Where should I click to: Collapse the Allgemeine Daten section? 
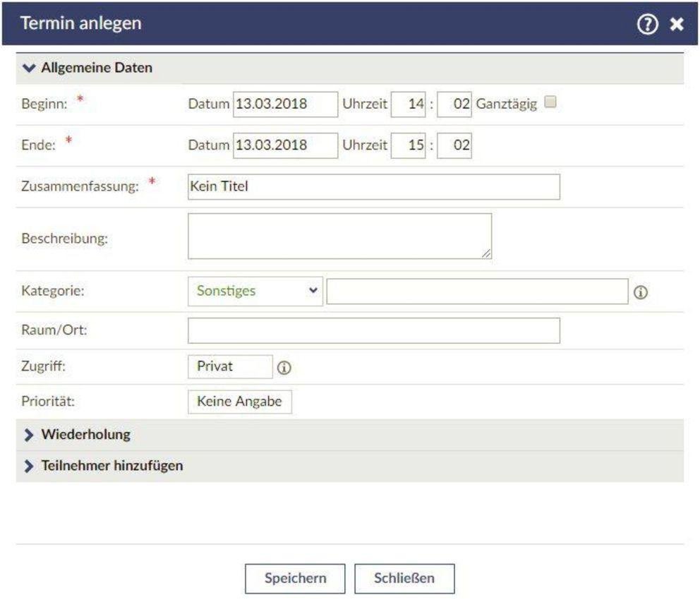pyautogui.click(x=349, y=68)
